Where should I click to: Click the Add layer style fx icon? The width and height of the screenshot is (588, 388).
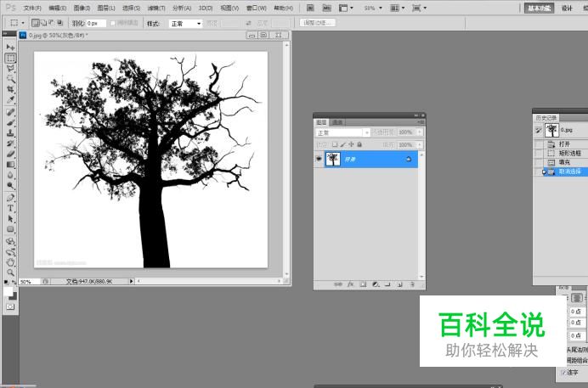350,284
